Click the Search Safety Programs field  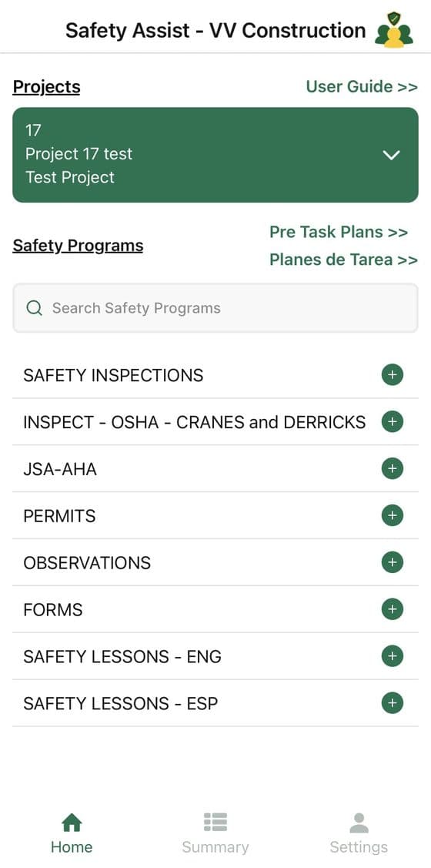coord(215,308)
